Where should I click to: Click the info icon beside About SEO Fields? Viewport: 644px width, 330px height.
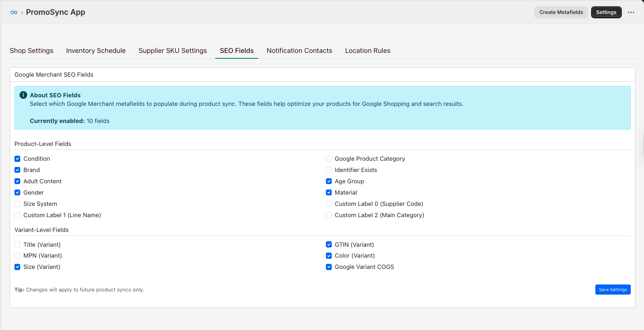pos(23,95)
